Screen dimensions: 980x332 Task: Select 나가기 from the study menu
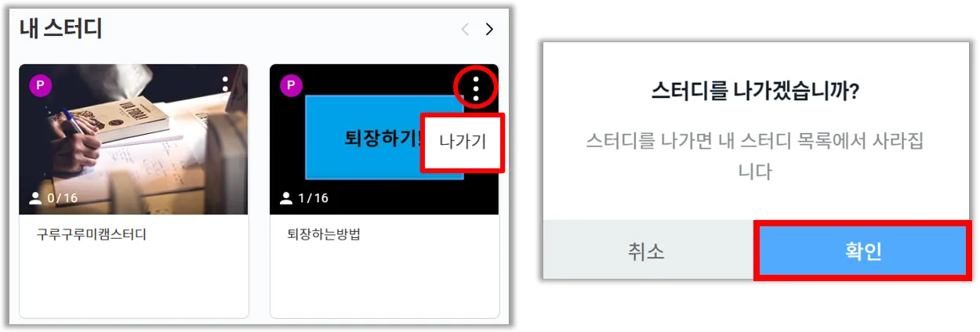point(463,143)
